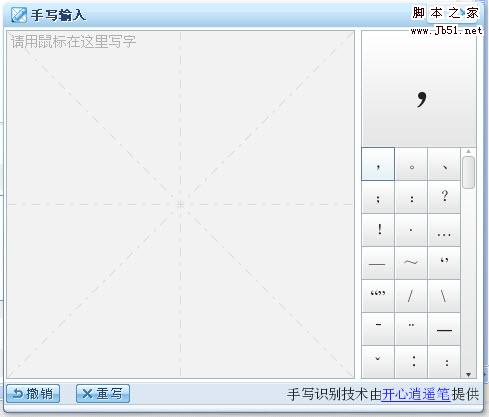
Task: Pick the bold dash candidate below the backslash
Action: coord(444,329)
